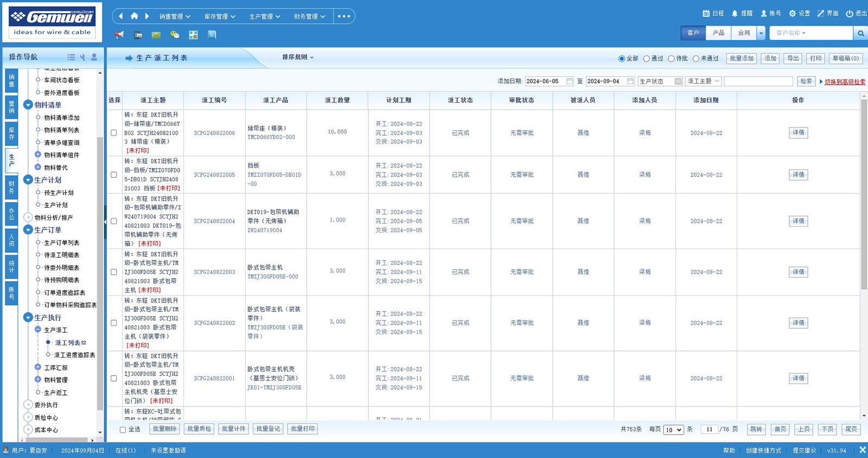
Task: Collapse the 生产订单 tree node
Action: point(28,230)
